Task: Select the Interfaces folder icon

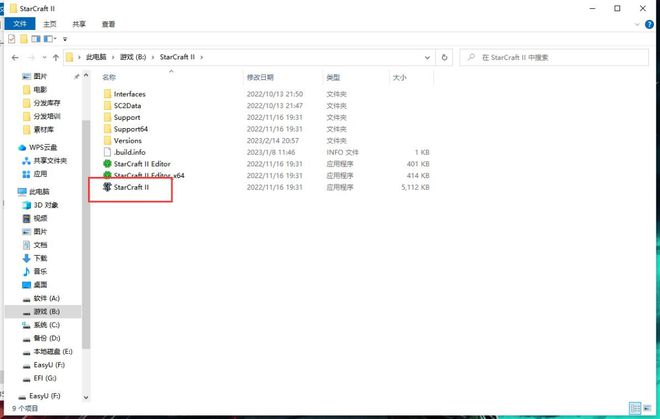Action: pos(107,94)
